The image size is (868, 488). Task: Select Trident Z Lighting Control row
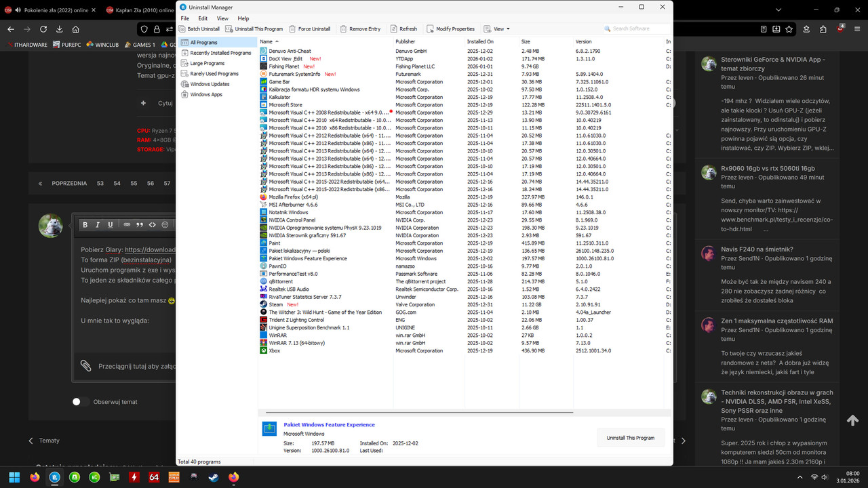pyautogui.click(x=465, y=320)
